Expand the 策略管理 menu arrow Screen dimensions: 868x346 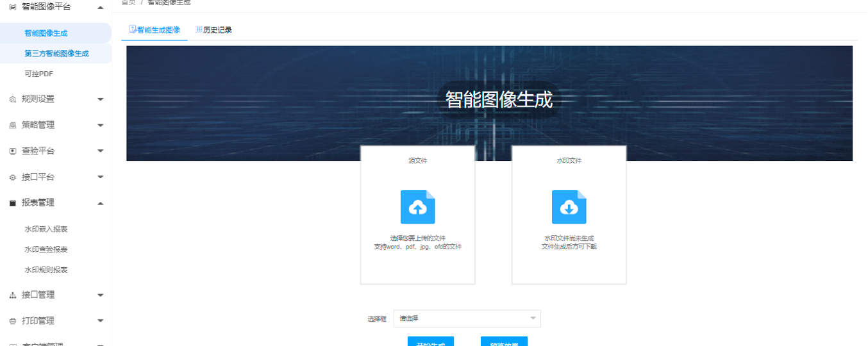[100, 126]
